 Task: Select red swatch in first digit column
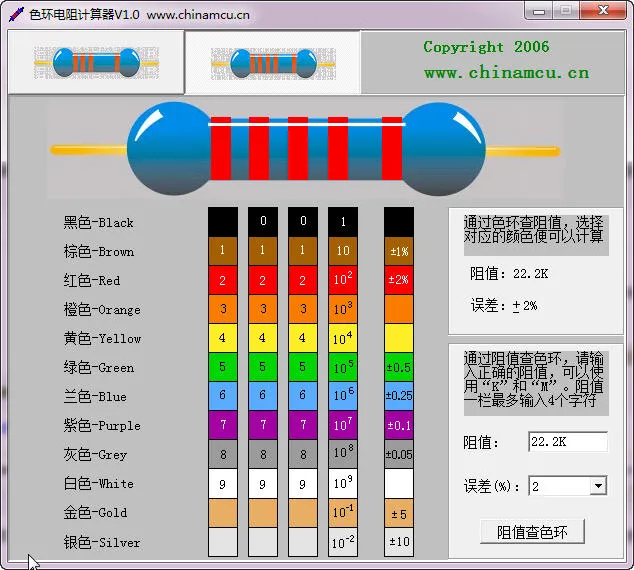point(222,280)
